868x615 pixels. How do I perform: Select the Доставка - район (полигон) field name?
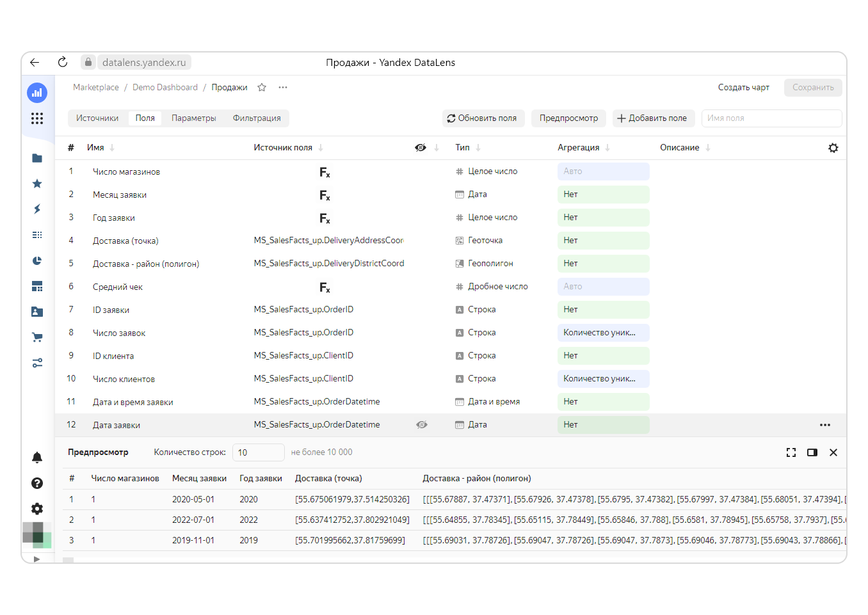[146, 264]
